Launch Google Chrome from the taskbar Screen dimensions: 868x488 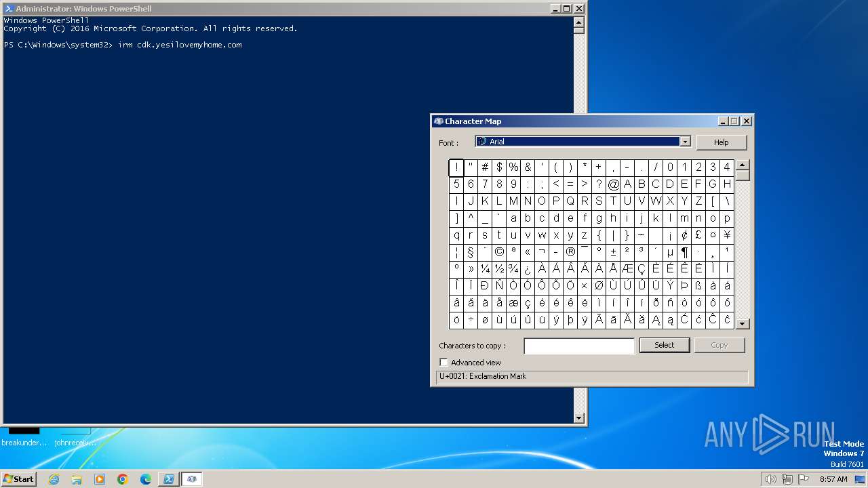point(123,479)
